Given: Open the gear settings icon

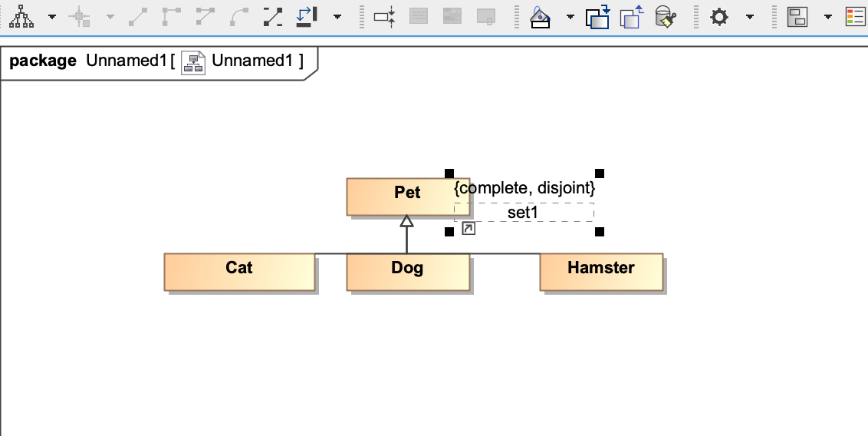Looking at the screenshot, I should 719,17.
